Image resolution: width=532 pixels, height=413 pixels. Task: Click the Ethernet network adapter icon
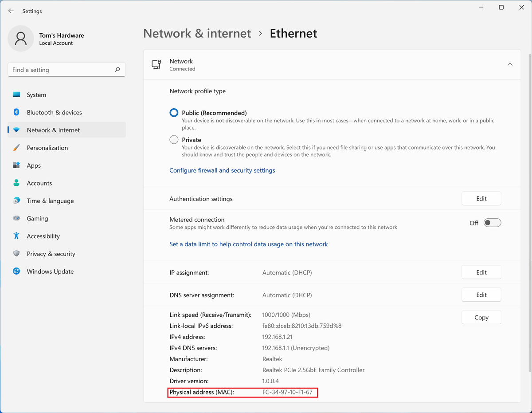[156, 64]
